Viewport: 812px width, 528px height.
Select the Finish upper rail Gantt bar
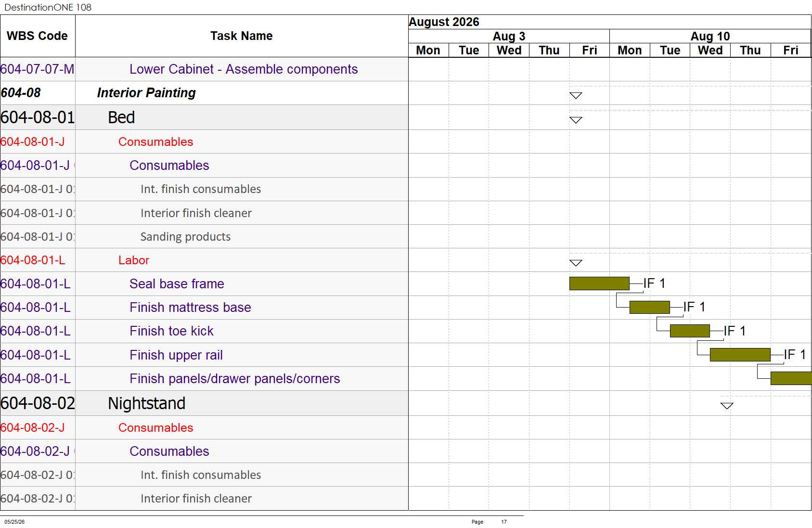coord(740,355)
